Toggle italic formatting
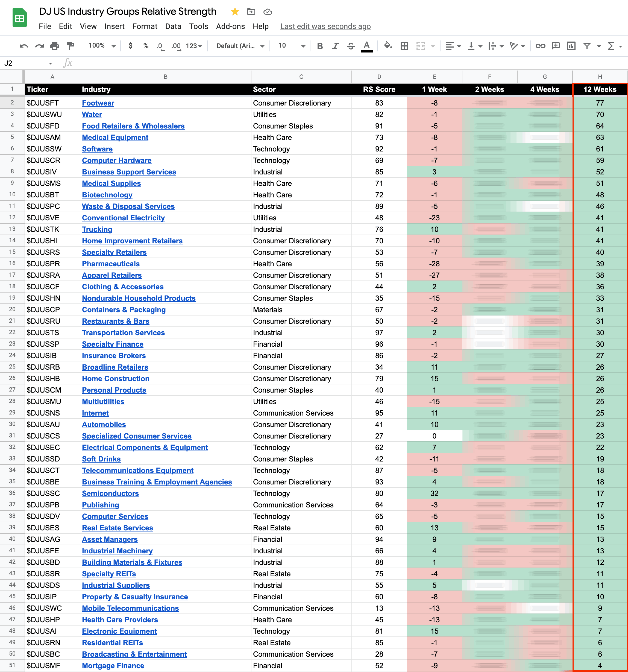628x672 pixels. 335,46
